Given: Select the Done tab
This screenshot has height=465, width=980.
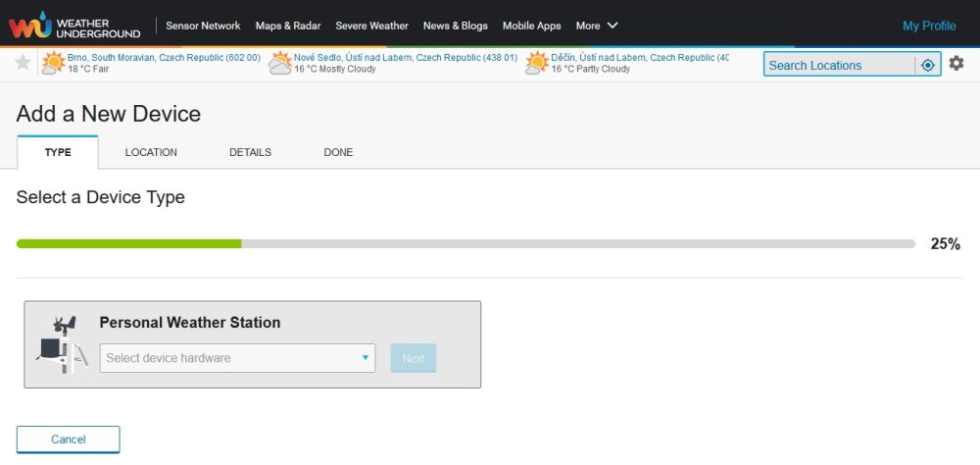Looking at the screenshot, I should (x=338, y=152).
